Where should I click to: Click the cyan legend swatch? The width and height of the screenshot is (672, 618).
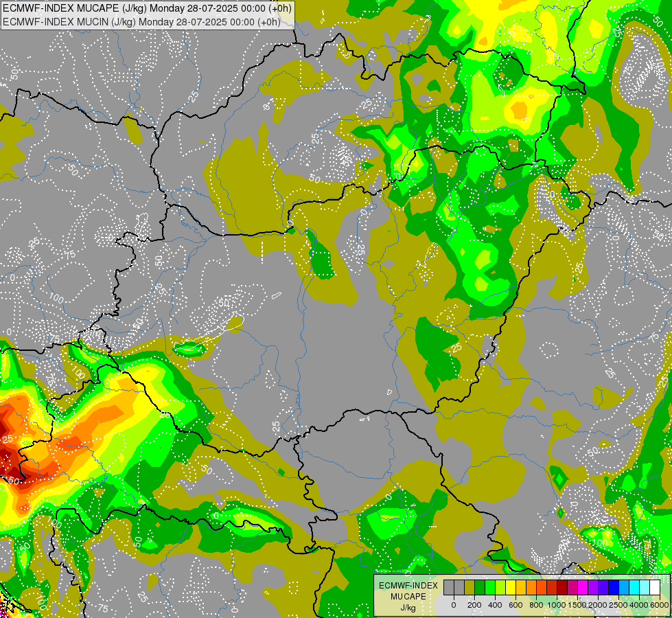pos(634,588)
